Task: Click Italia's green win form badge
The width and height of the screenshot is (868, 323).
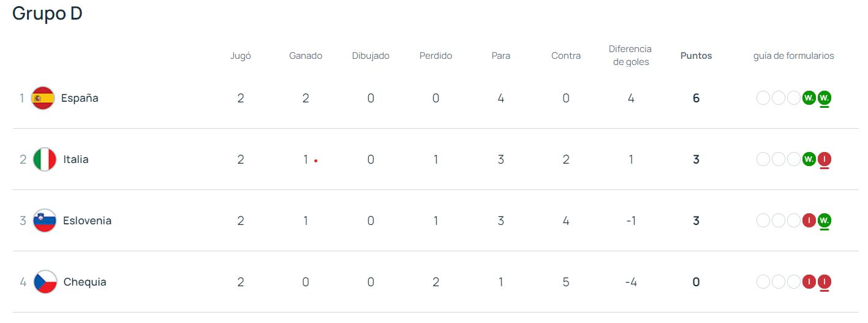Action: pyautogui.click(x=809, y=159)
